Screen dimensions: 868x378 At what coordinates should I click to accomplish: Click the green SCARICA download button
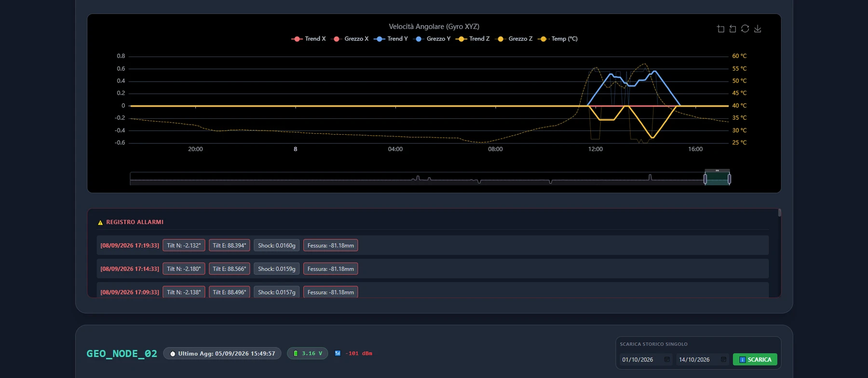755,360
